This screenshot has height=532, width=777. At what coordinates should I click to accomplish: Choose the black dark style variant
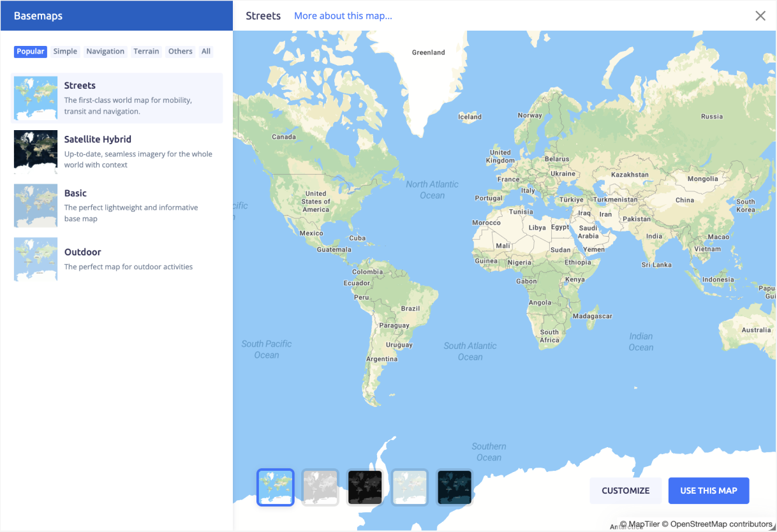click(365, 487)
